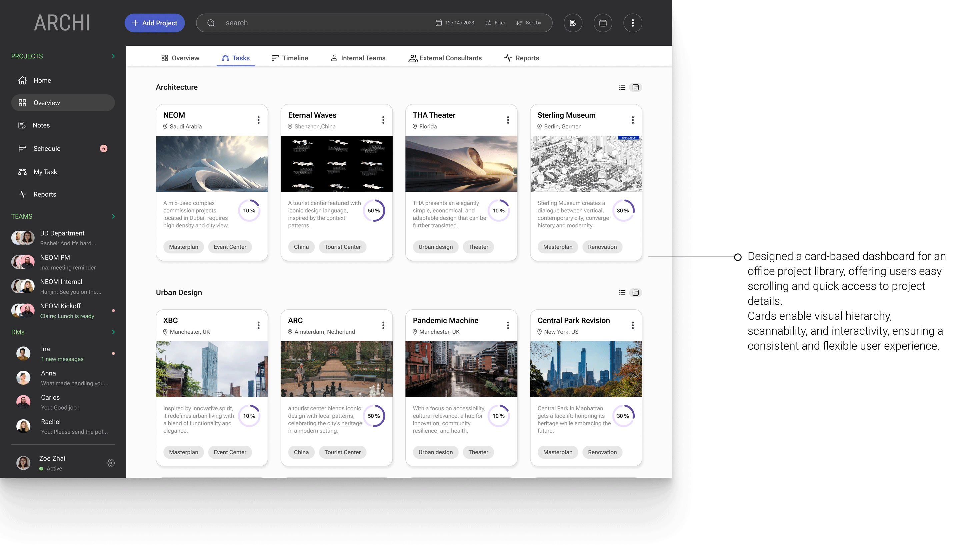Open My Task from the sidebar

45,172
